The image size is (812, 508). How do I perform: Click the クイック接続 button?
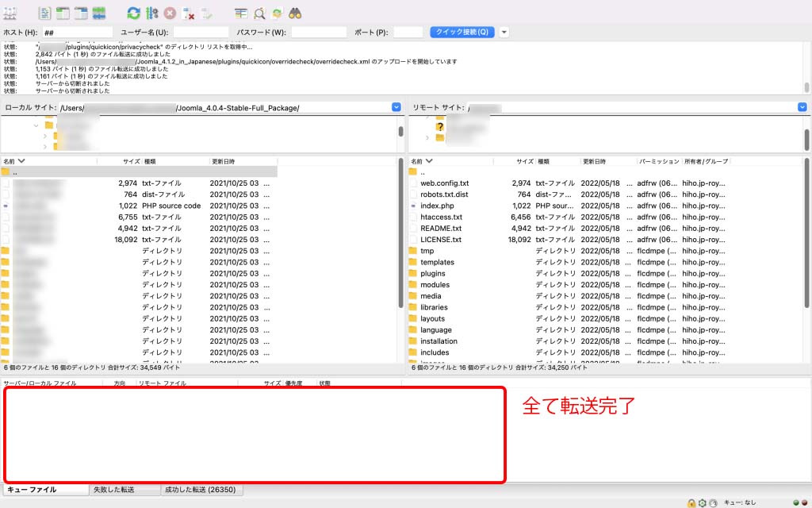462,33
